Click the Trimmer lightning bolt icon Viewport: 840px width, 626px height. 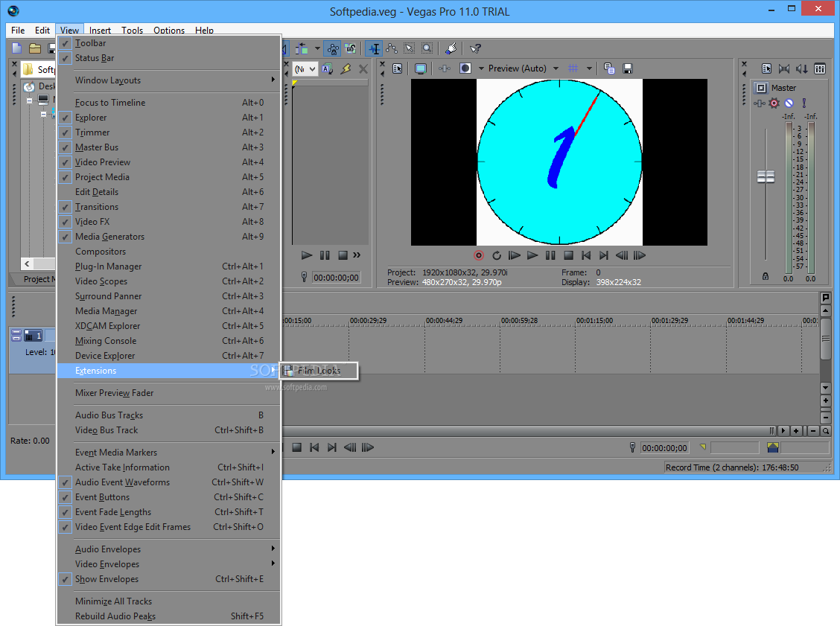(346, 68)
